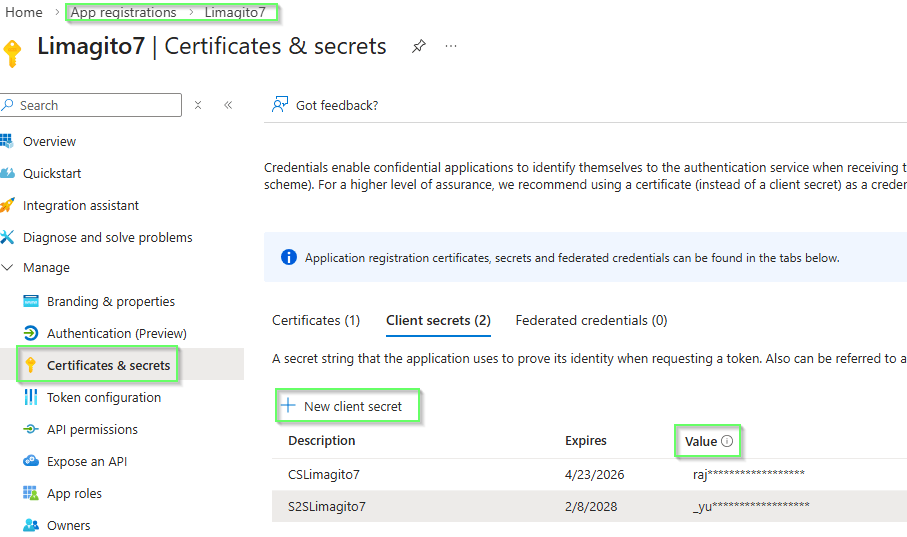Go to Authentication (Preview)
The image size is (907, 537).
117,333
